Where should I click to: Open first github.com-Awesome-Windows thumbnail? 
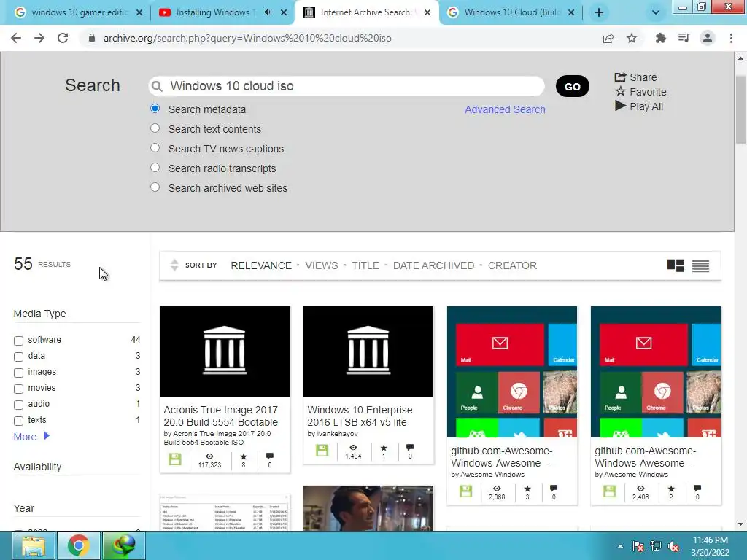(x=512, y=371)
